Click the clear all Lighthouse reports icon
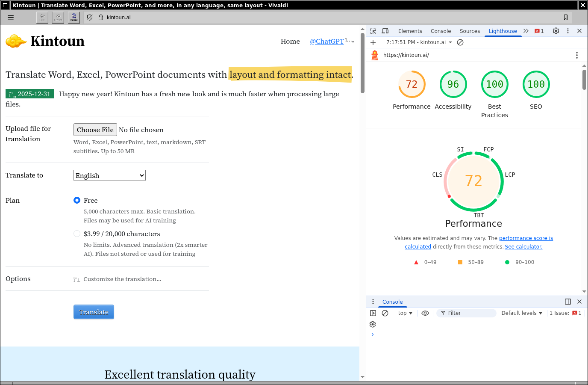The height and width of the screenshot is (385, 588). (x=460, y=42)
